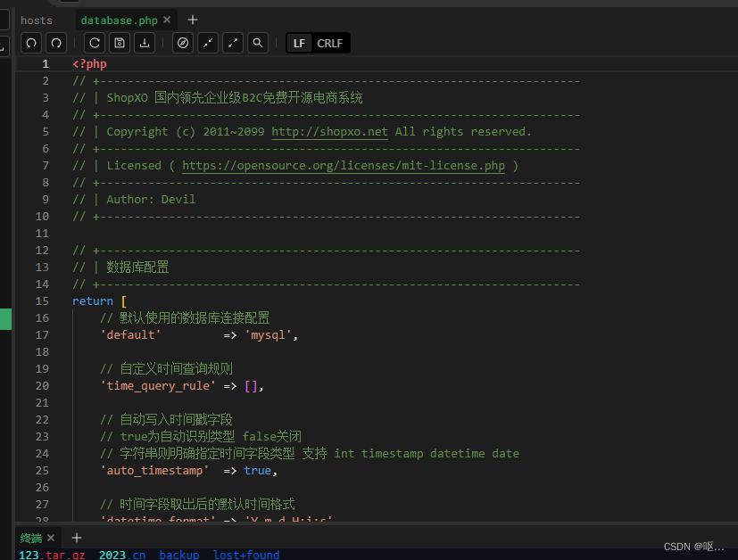This screenshot has height=560, width=738.
Task: Switch line endings to LF
Action: [300, 43]
